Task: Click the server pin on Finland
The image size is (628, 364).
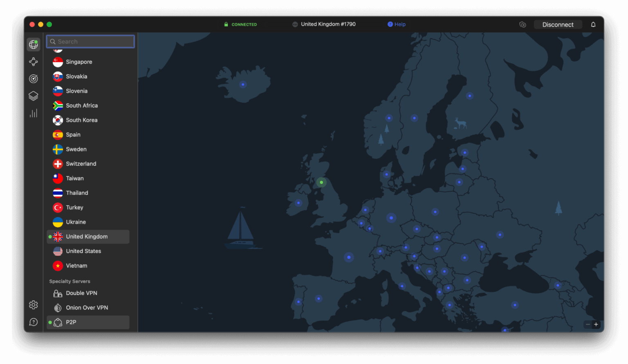Action: [470, 96]
